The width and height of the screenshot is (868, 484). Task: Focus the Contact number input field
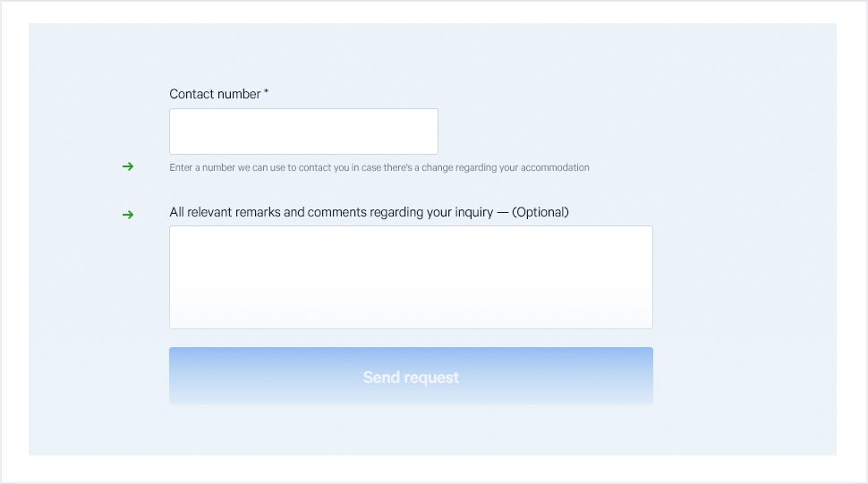click(303, 132)
